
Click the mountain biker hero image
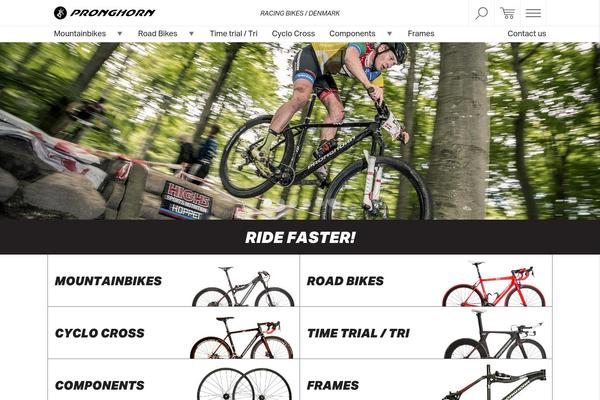[300, 131]
